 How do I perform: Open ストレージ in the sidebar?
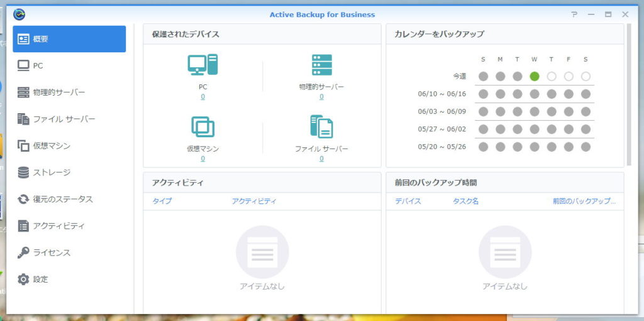pos(69,172)
